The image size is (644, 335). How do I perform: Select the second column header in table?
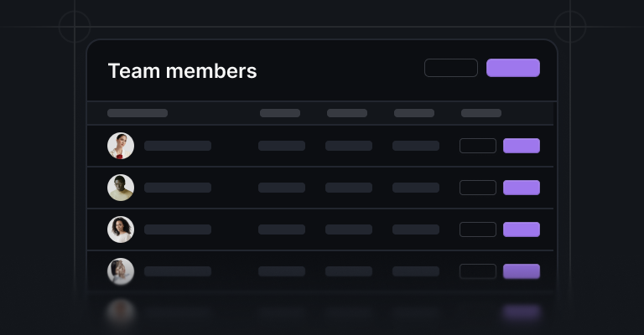pyautogui.click(x=280, y=113)
